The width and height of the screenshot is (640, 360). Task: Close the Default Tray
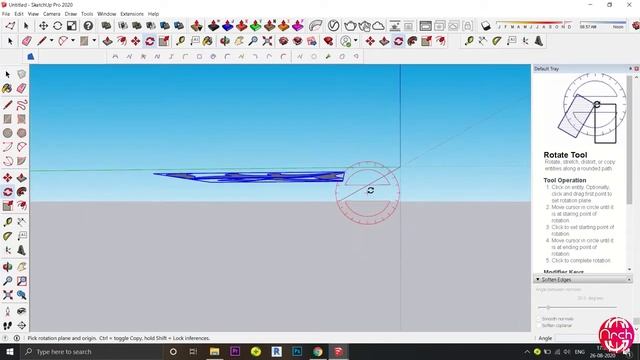point(636,69)
